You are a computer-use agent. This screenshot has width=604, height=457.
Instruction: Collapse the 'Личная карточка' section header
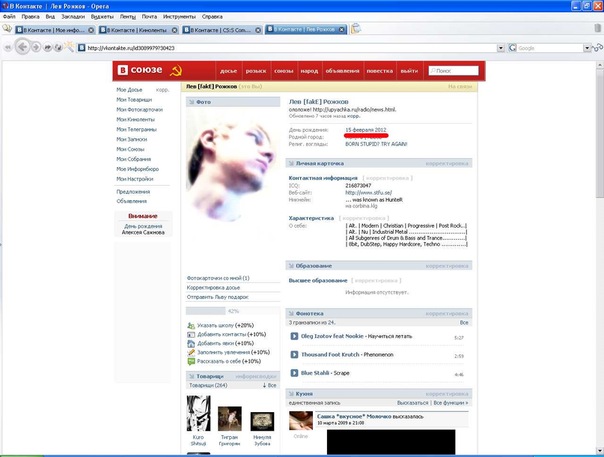tap(322, 163)
